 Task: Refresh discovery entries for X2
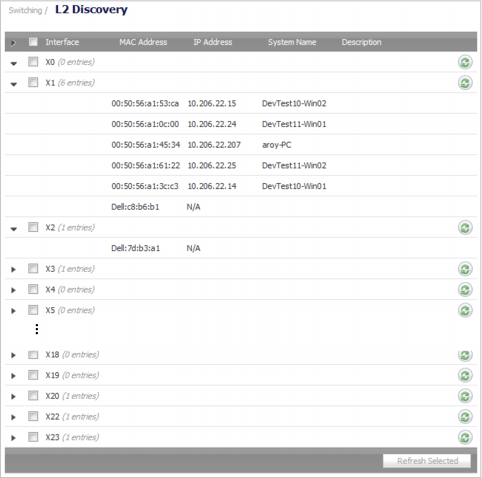coord(465,228)
